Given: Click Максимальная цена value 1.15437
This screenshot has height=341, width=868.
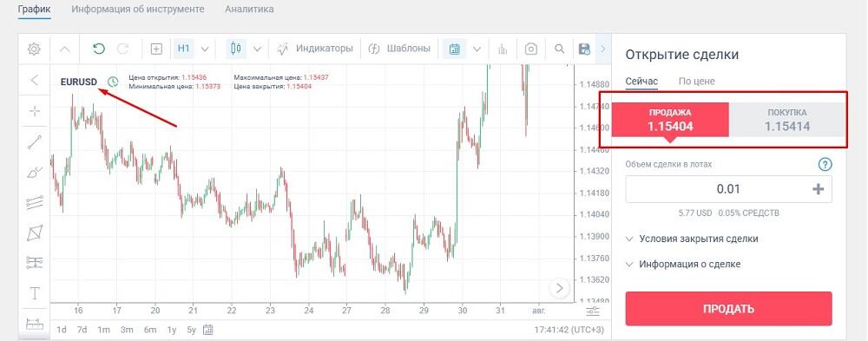Looking at the screenshot, I should click(316, 77).
